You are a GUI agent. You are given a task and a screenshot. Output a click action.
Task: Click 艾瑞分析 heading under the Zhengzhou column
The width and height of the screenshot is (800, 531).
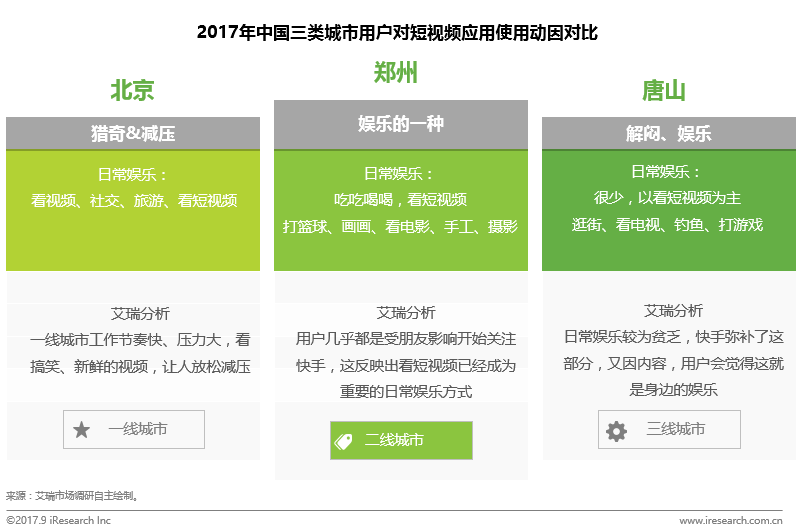coord(406,312)
